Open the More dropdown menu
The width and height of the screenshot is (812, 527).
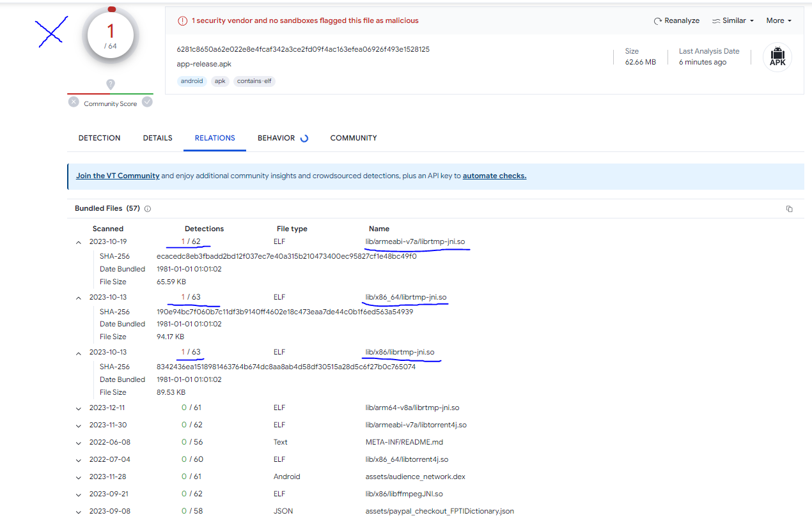[x=779, y=20]
